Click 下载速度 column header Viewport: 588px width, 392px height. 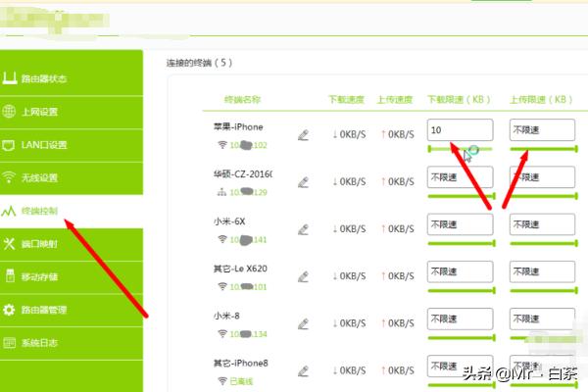347,99
